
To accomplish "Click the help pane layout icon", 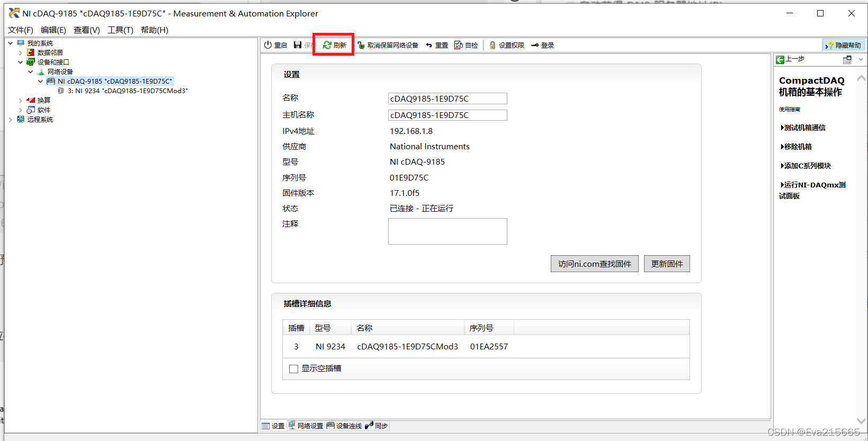I will pos(847,60).
